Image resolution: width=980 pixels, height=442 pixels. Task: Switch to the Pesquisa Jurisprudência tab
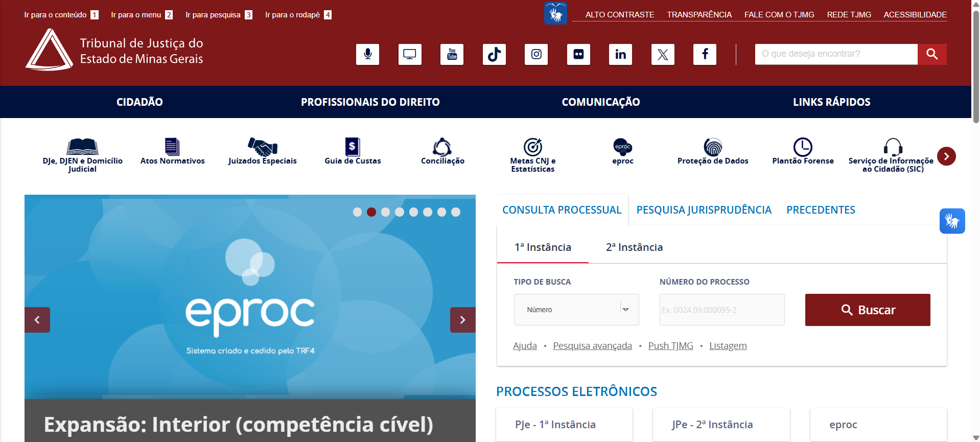704,210
